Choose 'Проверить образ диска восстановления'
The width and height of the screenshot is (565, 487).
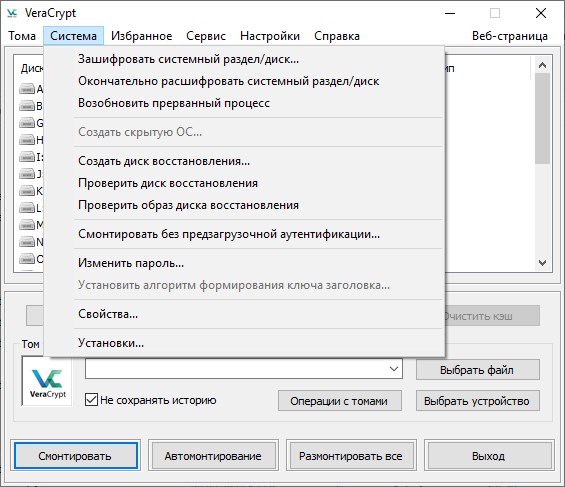point(245,205)
